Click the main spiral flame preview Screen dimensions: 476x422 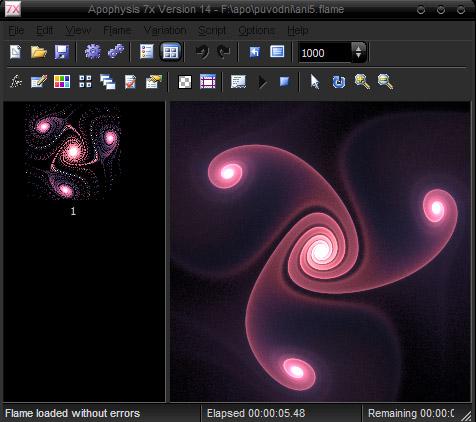point(320,252)
